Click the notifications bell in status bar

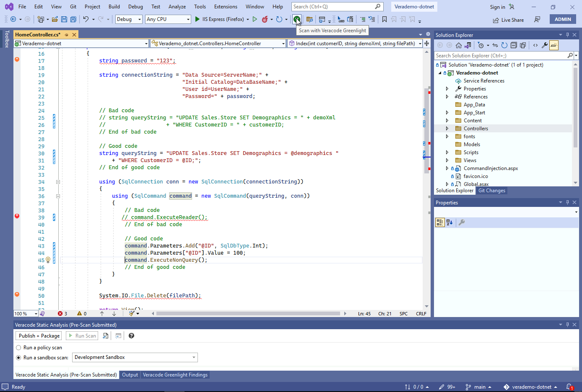(x=569, y=387)
